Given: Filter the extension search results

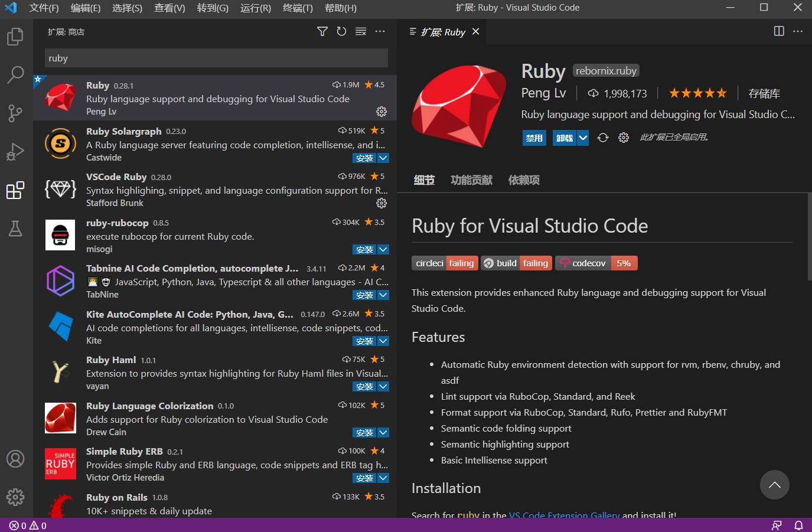Looking at the screenshot, I should click(322, 31).
